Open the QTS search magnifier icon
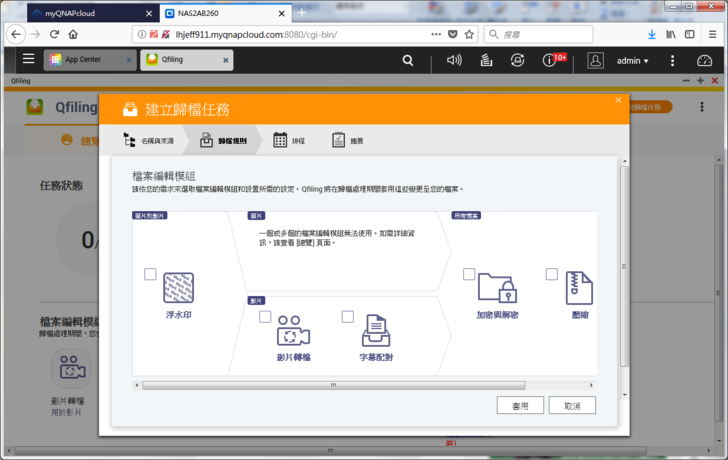The image size is (728, 460). pos(407,60)
